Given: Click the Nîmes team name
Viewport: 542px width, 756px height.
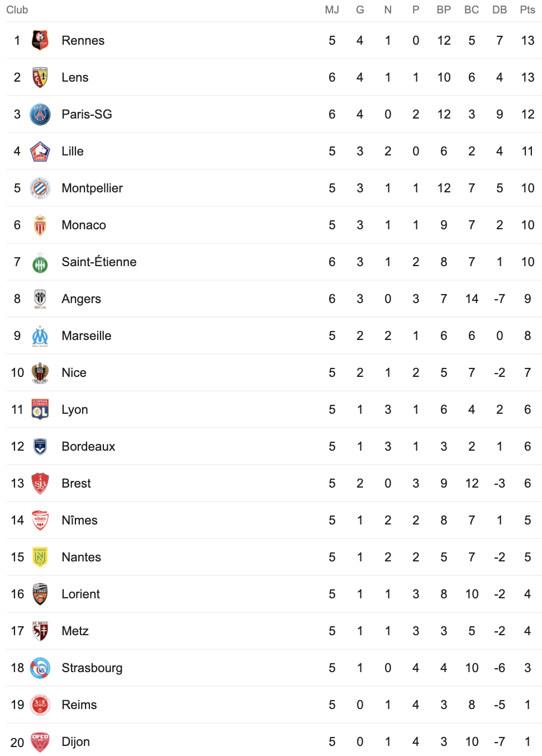Looking at the screenshot, I should 79,520.
